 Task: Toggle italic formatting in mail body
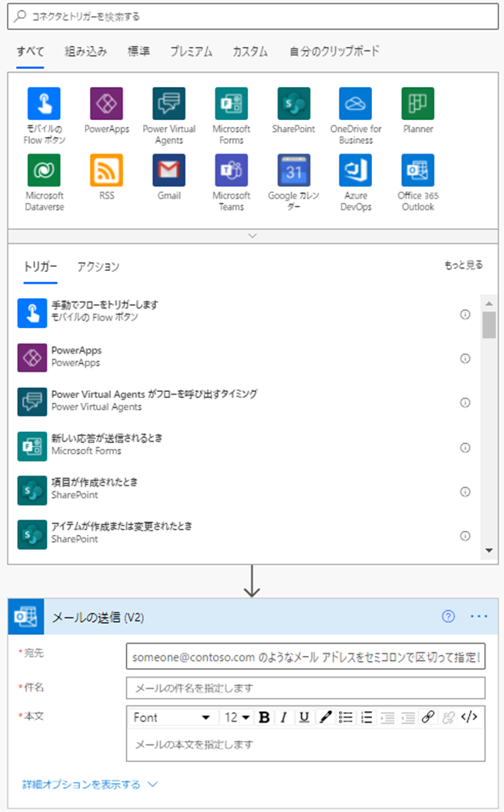(x=283, y=717)
